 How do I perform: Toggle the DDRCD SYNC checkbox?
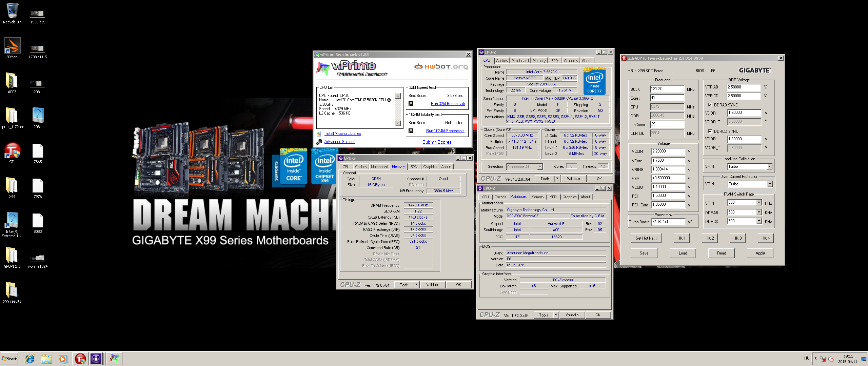(x=710, y=131)
